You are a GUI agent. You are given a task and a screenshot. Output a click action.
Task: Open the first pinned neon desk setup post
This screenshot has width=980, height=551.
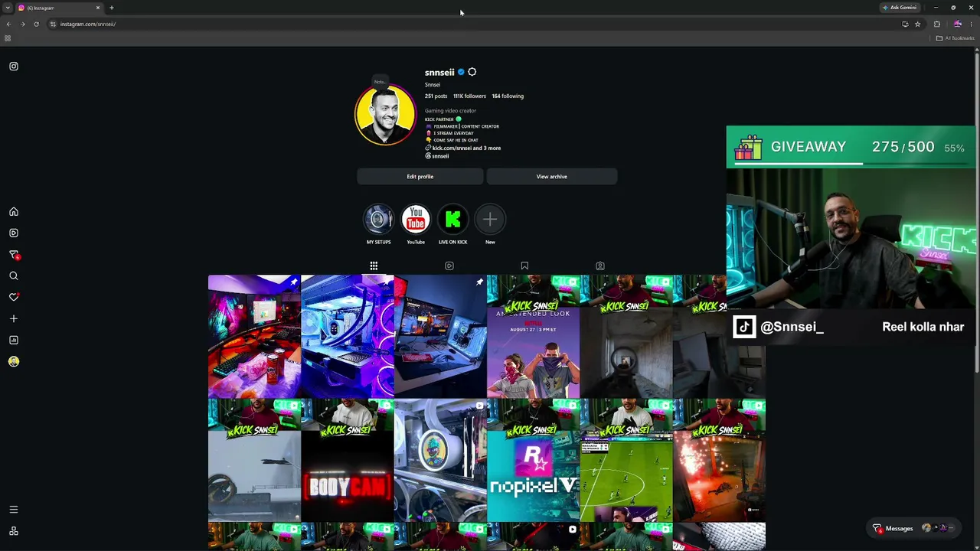click(254, 337)
